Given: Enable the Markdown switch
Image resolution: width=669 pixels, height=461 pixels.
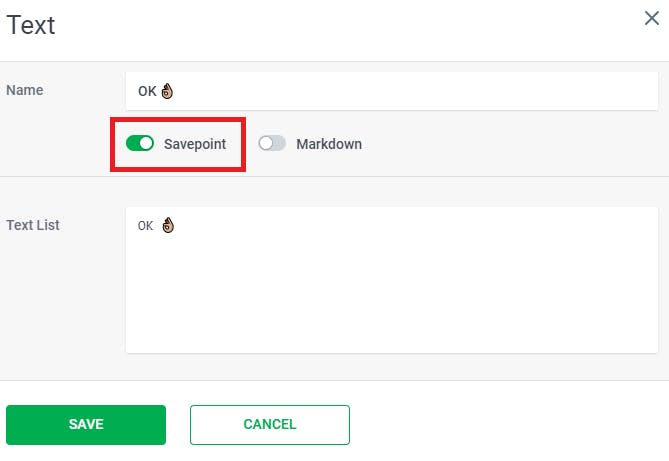Looking at the screenshot, I should (x=272, y=143).
